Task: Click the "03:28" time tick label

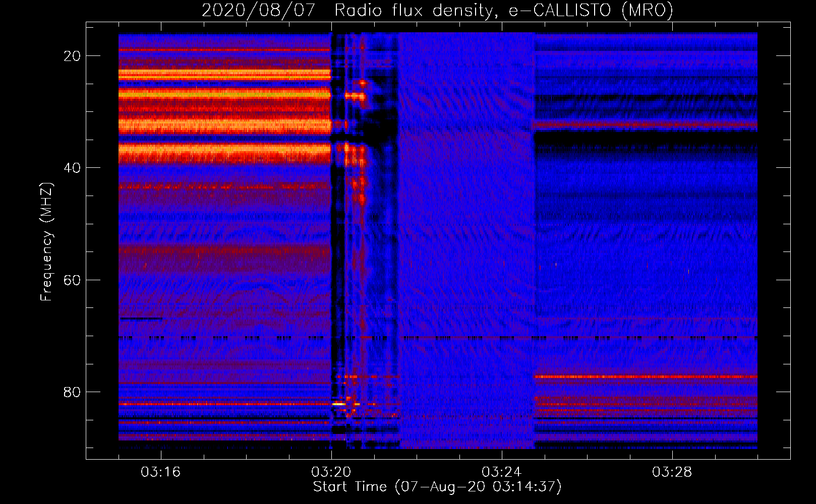Action: (672, 472)
